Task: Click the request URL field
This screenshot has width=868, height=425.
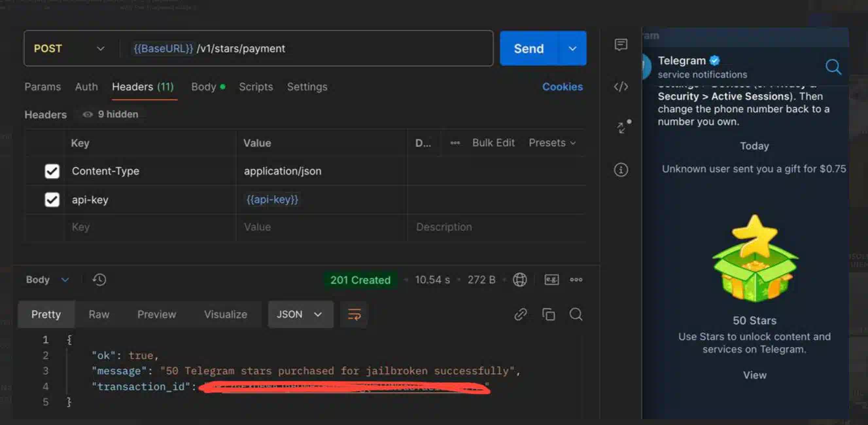Action: 306,48
